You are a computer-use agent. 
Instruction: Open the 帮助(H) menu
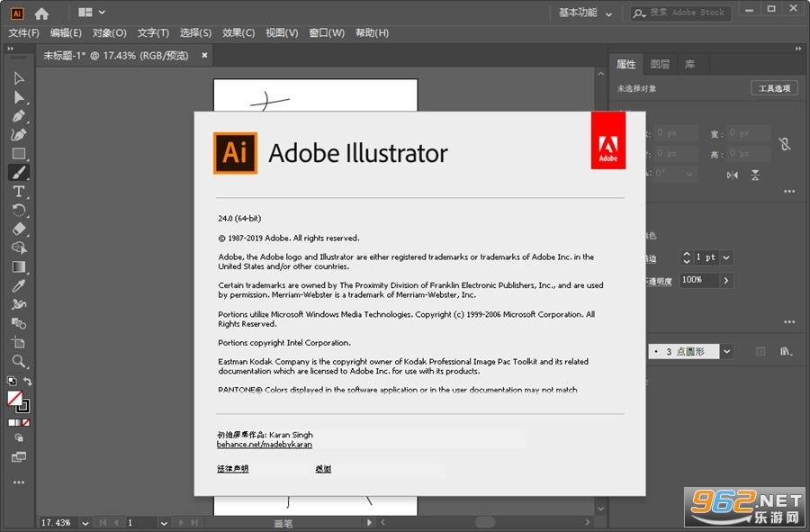pos(372,33)
